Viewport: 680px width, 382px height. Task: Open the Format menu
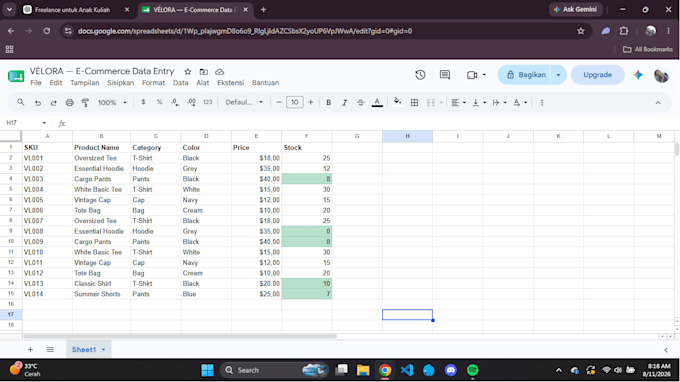[x=154, y=83]
